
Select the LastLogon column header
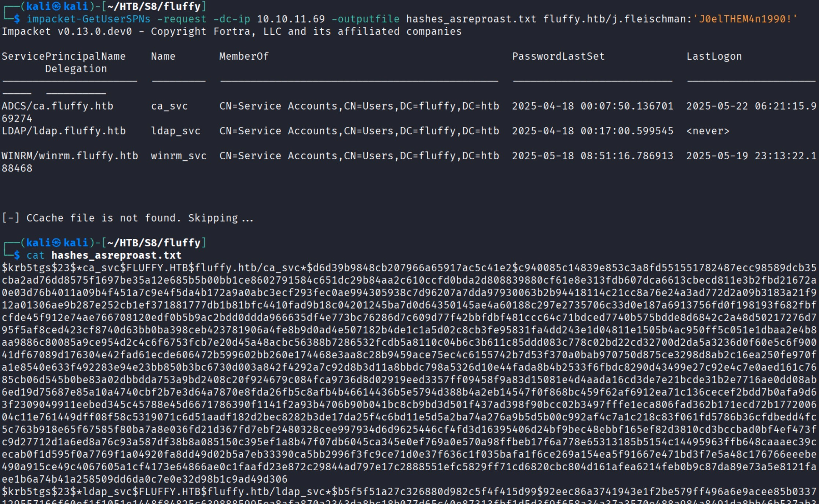713,56
